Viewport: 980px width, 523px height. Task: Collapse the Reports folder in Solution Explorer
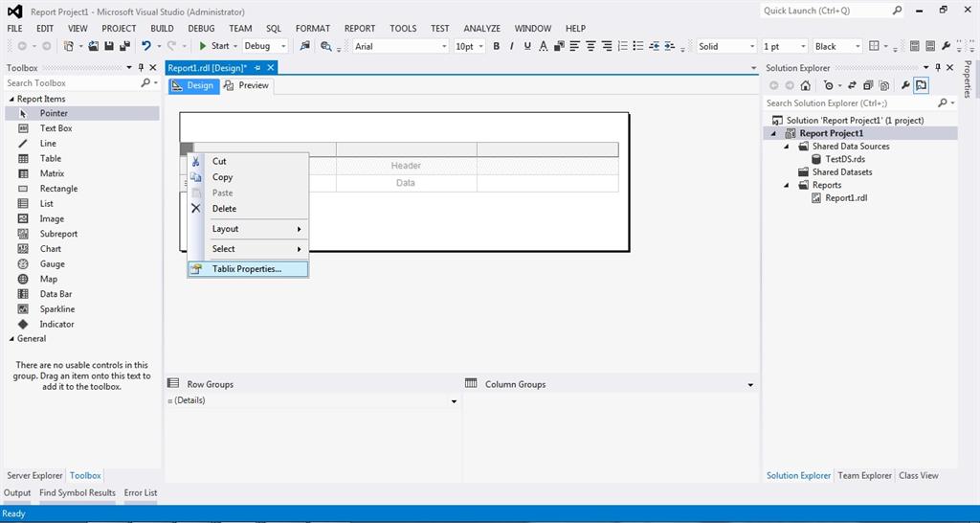pyautogui.click(x=787, y=185)
